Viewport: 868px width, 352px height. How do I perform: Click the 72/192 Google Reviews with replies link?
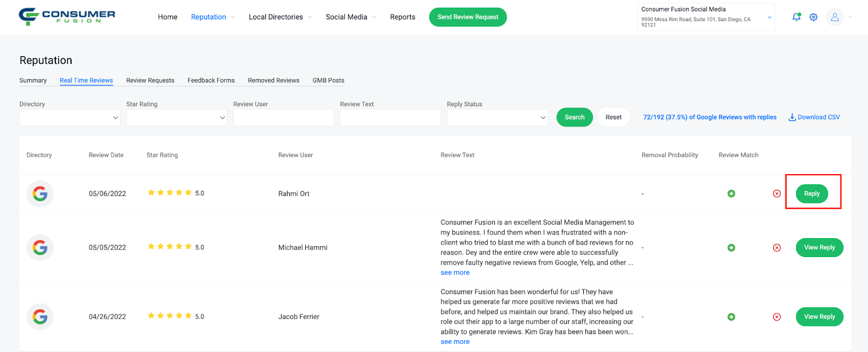pyautogui.click(x=710, y=117)
